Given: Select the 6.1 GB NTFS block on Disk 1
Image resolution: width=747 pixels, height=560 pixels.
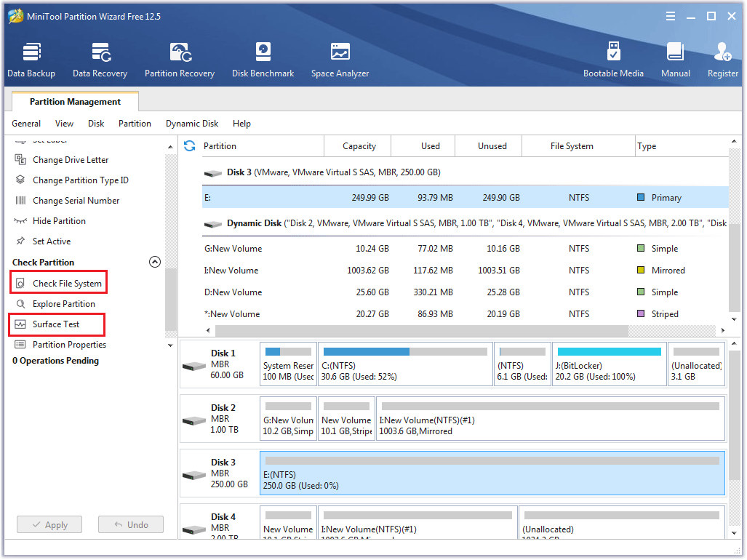Looking at the screenshot, I should (523, 364).
